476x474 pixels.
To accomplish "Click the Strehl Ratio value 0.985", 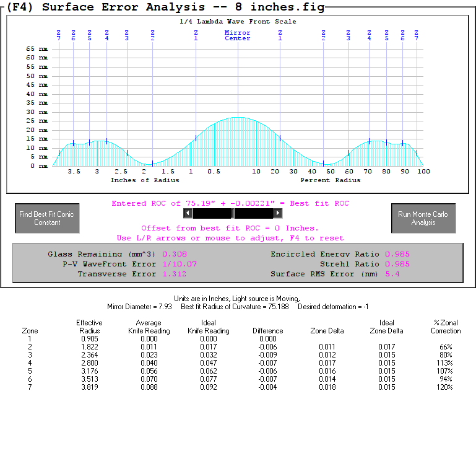I will pyautogui.click(x=397, y=264).
